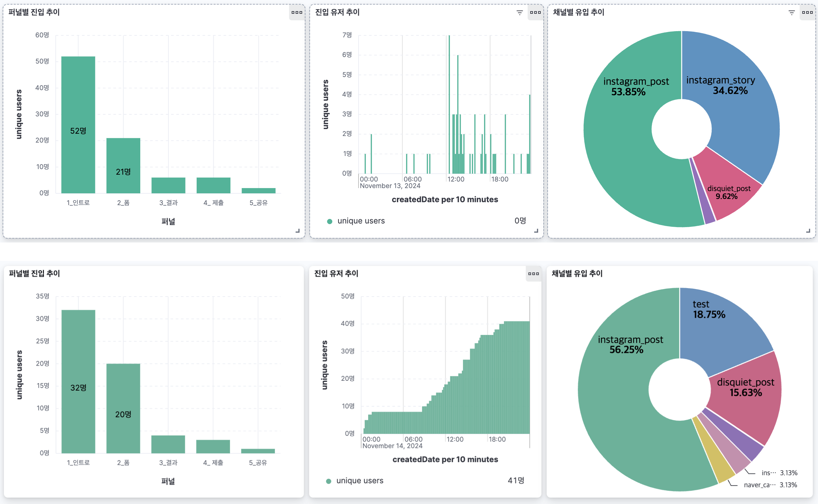Select the 21명 bar for 2_폼

coord(123,166)
